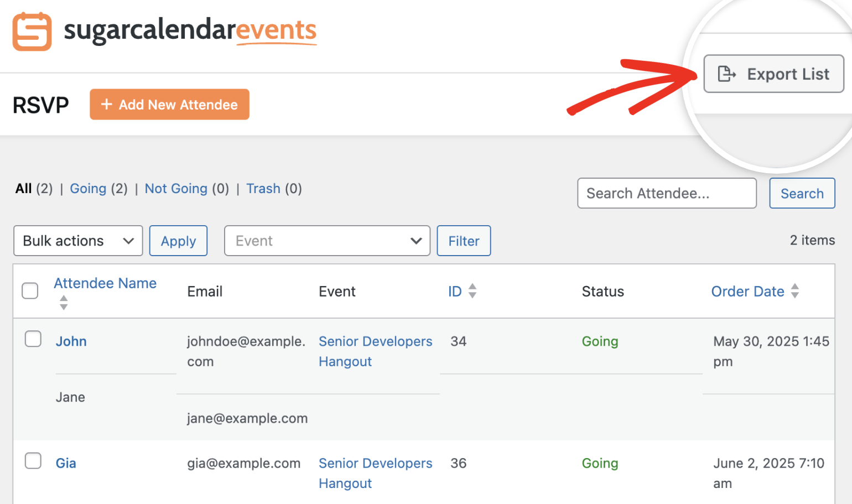Click the plus icon on Add New Attendee
This screenshot has width=852, height=504.
[107, 104]
